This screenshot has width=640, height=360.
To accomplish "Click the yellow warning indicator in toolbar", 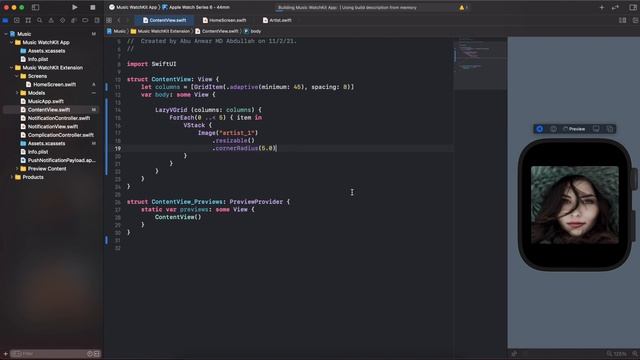I will click(462, 7).
